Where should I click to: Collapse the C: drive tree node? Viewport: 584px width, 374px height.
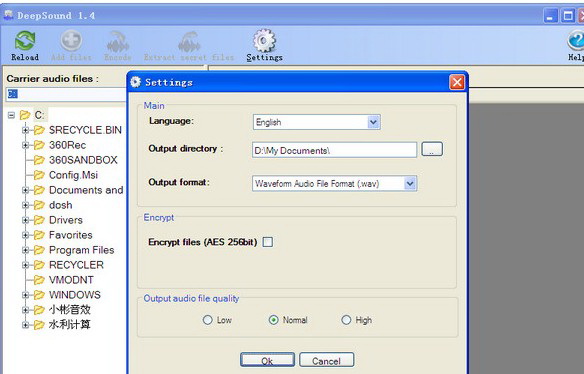(11, 115)
